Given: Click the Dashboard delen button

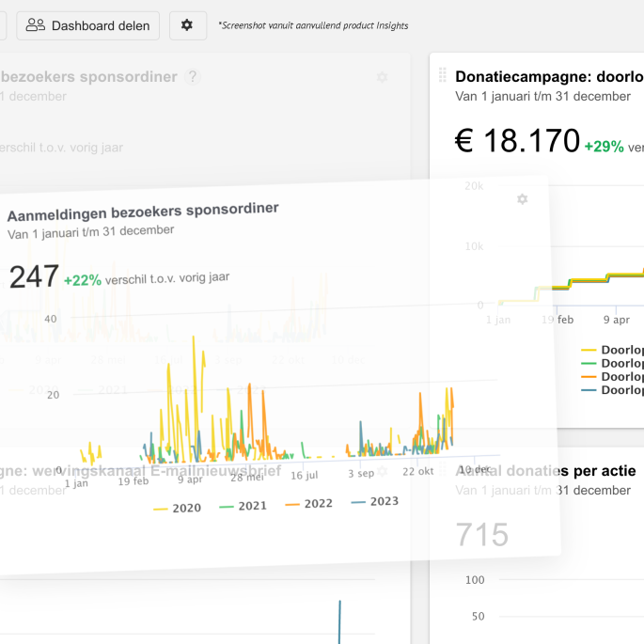Looking at the screenshot, I should (x=88, y=25).
